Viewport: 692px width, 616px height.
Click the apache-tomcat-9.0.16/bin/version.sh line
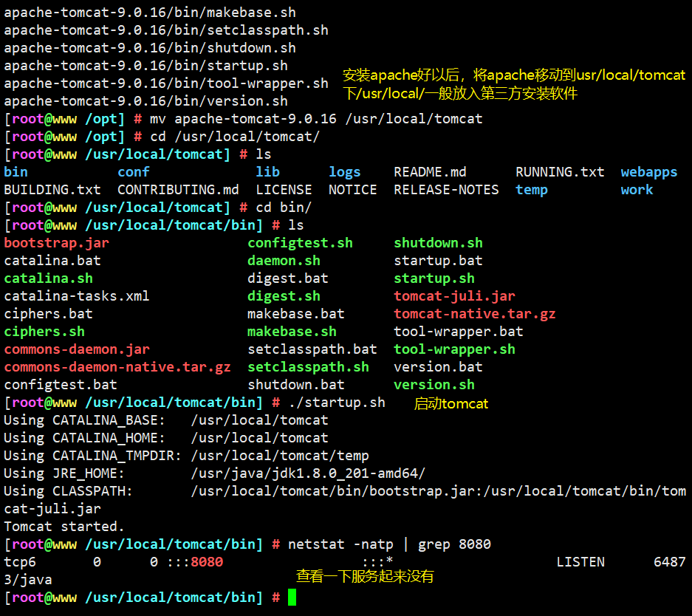(145, 101)
